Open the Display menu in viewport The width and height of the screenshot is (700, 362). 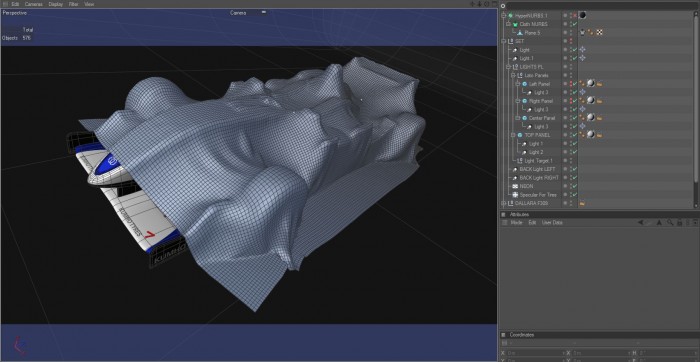(x=56, y=4)
